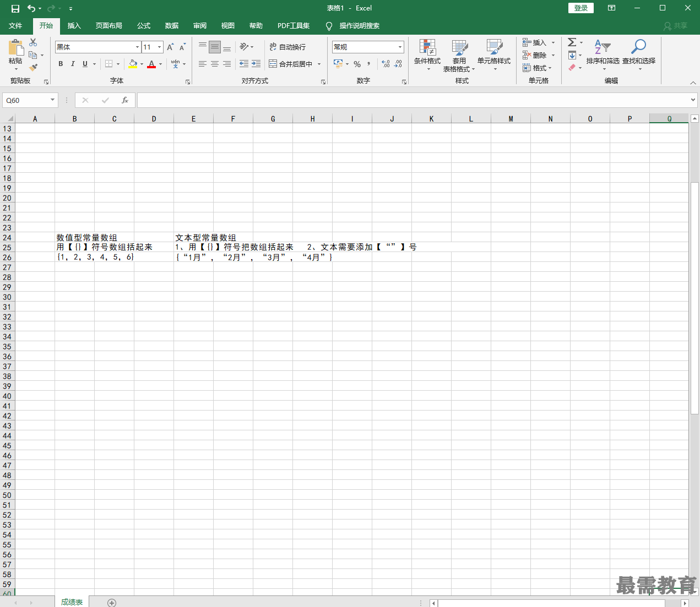The width and height of the screenshot is (700, 607).
Task: Decrease the cell indent
Action: coord(244,64)
